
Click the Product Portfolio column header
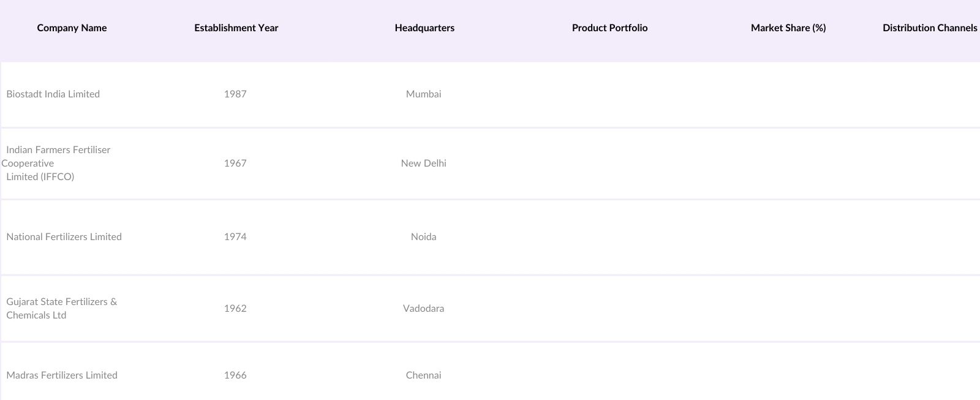609,28
